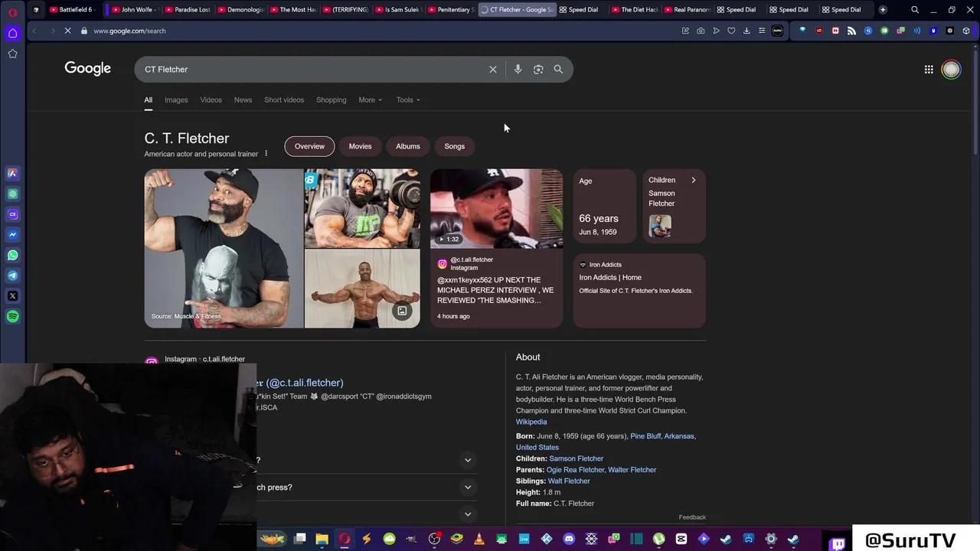Expand the More search filters dropdown
980x551 pixels.
coord(370,99)
